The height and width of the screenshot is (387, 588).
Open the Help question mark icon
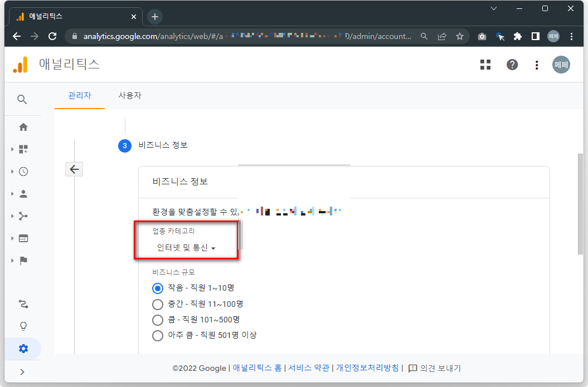[x=512, y=65]
